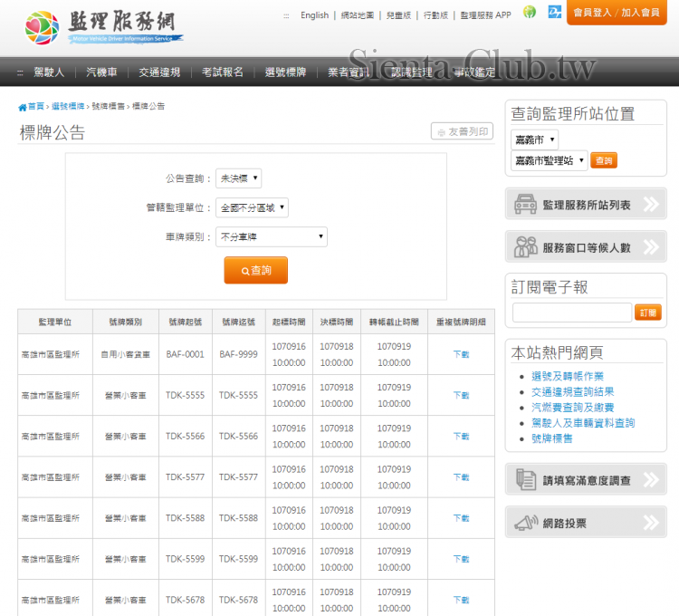
Task: Click the blue accessibility badge icon
Action: pos(554,13)
